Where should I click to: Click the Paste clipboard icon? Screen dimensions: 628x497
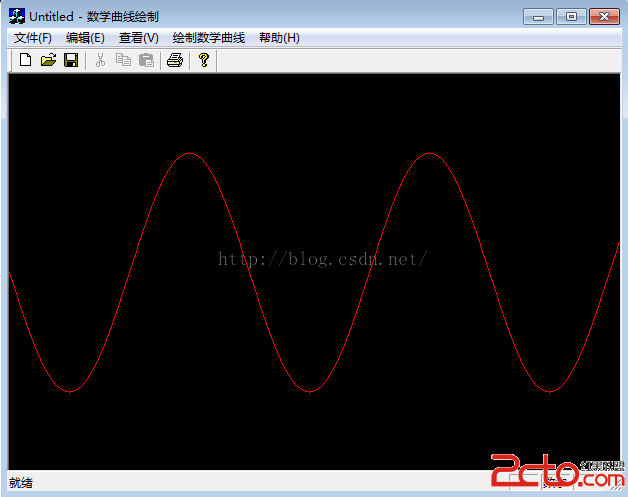tap(146, 60)
